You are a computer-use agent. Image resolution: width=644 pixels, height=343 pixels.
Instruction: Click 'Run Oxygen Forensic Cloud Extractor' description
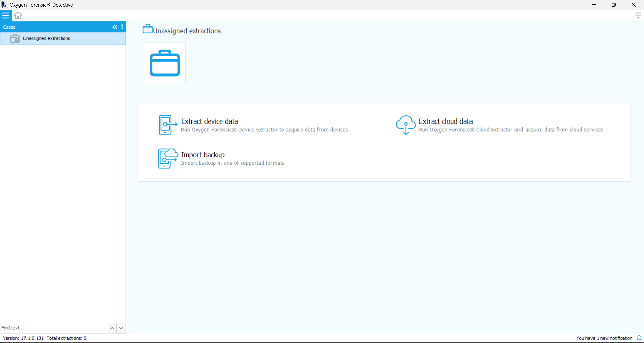click(511, 130)
